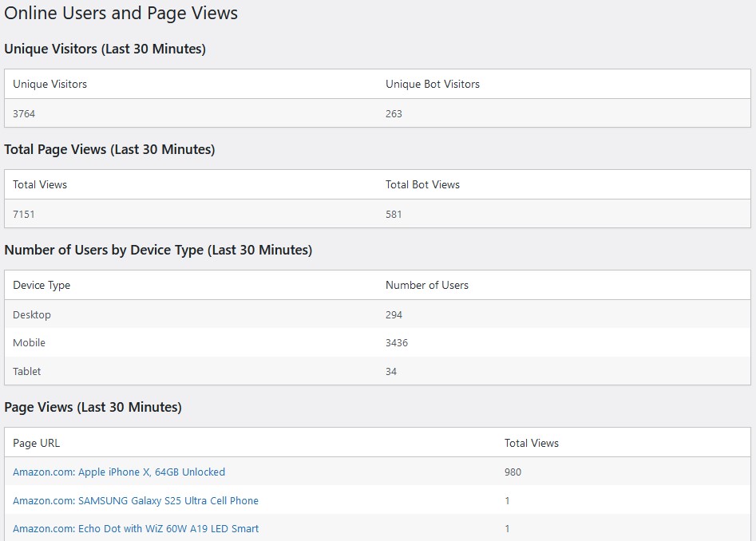
Task: Select the Desktop device type row
Action: tap(32, 314)
